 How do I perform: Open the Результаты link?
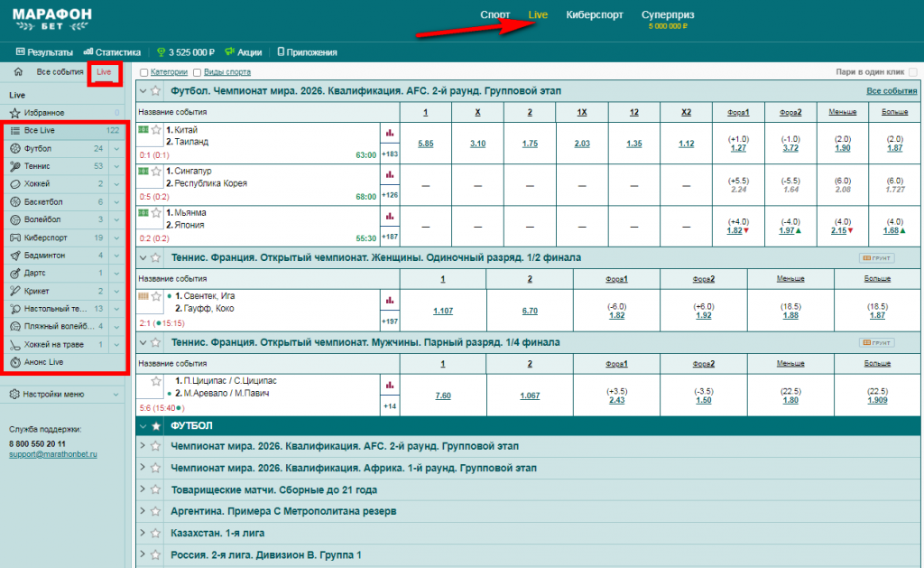click(x=44, y=52)
